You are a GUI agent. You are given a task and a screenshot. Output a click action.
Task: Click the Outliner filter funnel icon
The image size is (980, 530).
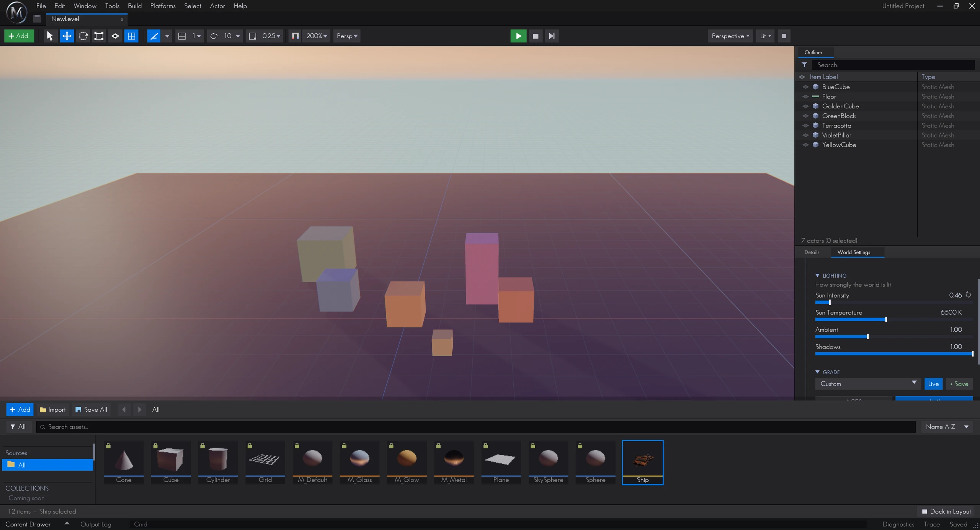[804, 65]
